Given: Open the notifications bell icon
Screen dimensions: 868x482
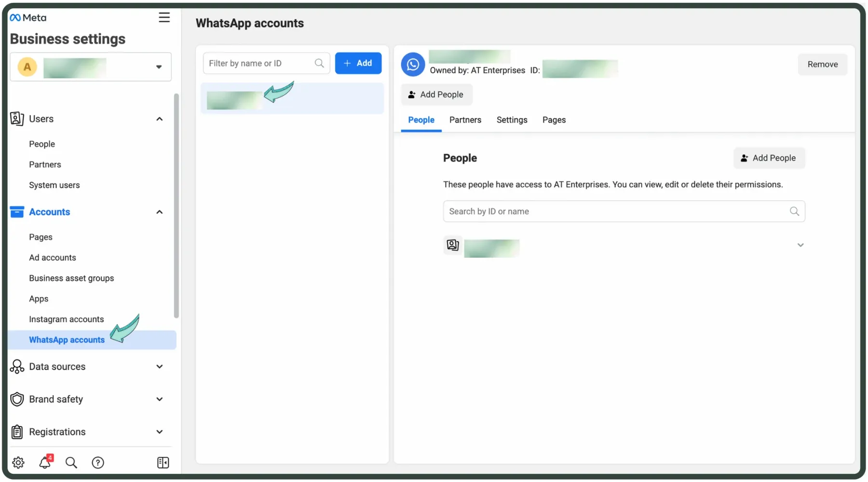Looking at the screenshot, I should (45, 462).
